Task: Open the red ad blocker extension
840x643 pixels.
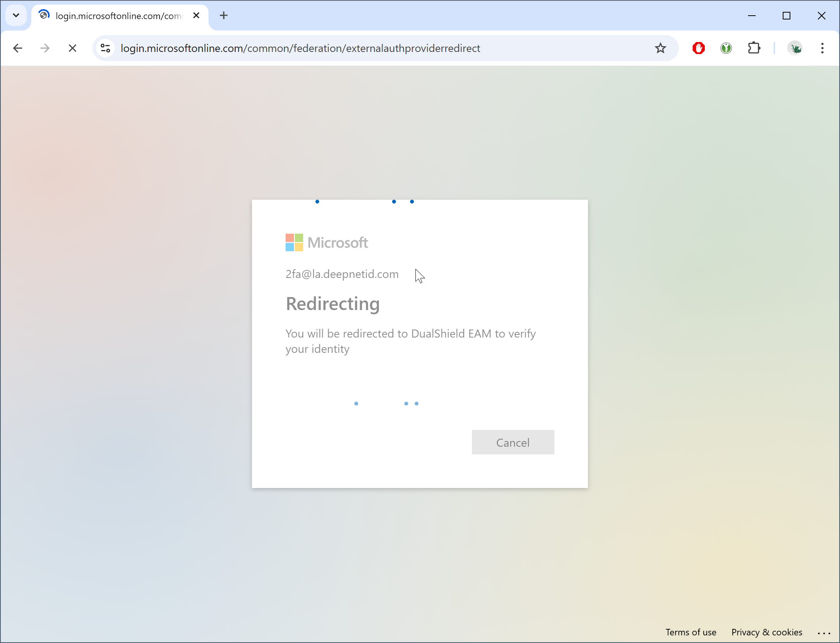Action: [698, 48]
